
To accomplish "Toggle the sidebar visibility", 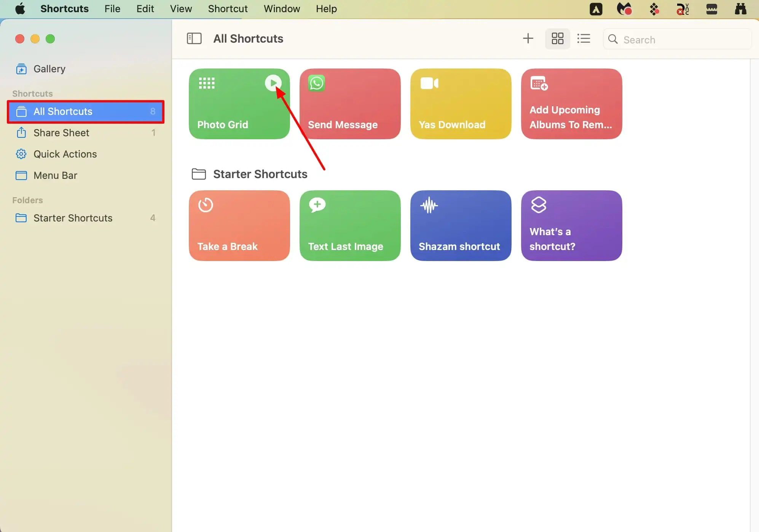I will click(x=194, y=38).
